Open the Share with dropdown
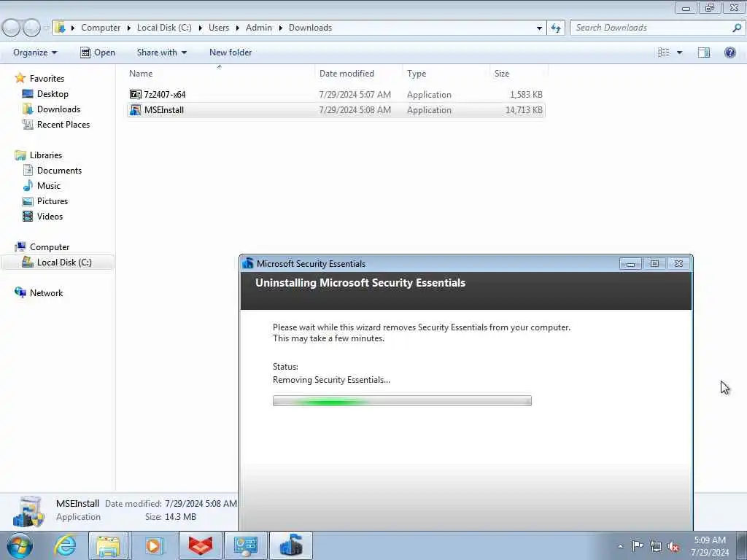This screenshot has height=560, width=747. pos(161,52)
